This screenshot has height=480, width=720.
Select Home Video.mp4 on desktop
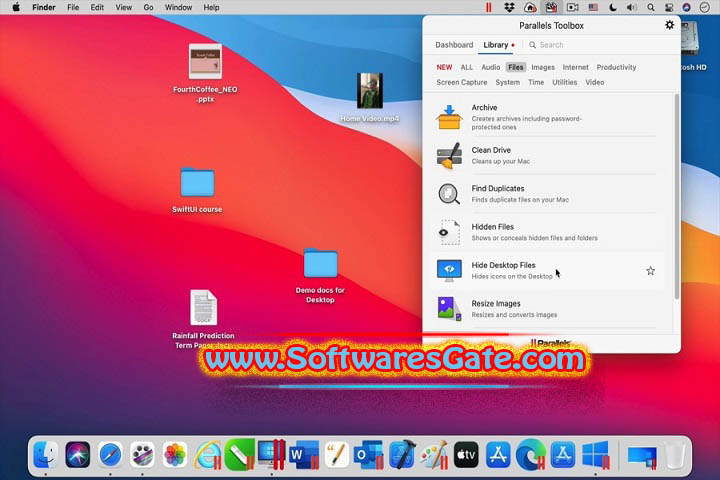coord(370,97)
